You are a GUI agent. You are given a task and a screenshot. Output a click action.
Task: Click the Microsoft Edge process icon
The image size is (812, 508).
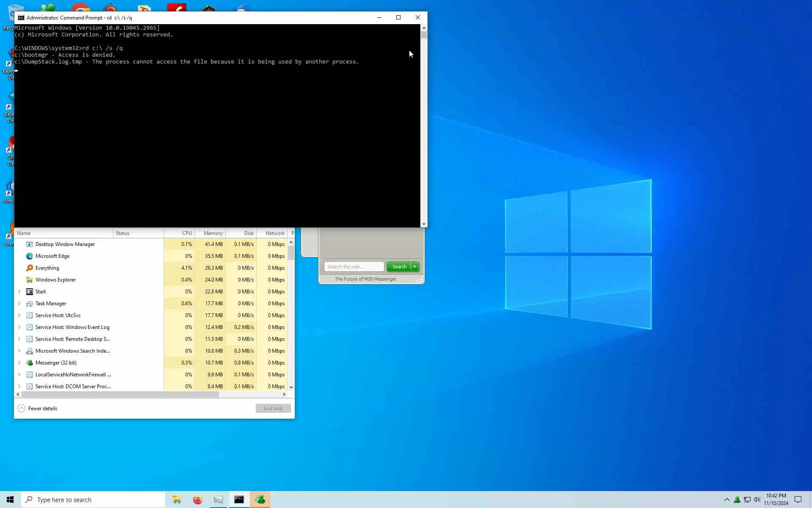coord(30,256)
